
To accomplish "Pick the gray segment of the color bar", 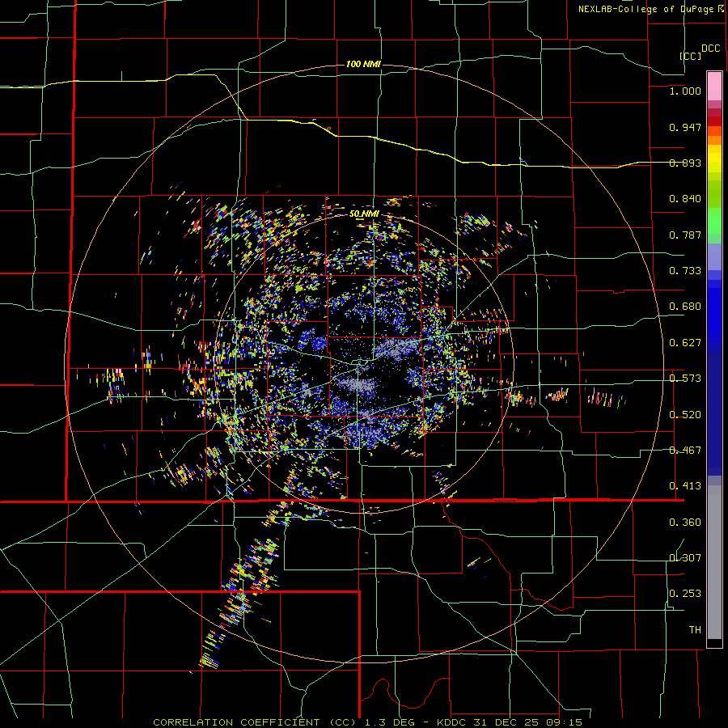I will 714,562.
